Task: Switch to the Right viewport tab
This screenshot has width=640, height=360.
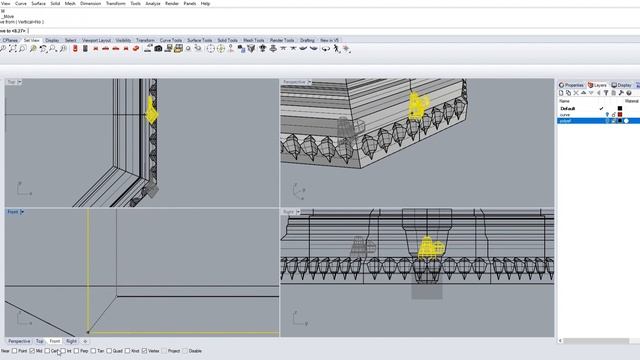Action: (x=71, y=341)
